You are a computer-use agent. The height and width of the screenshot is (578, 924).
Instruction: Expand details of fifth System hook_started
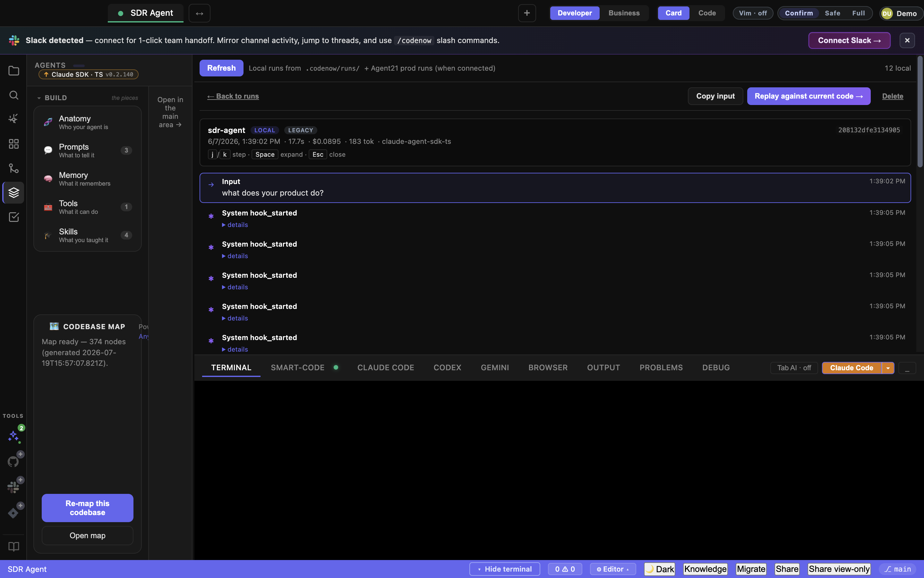tap(235, 349)
